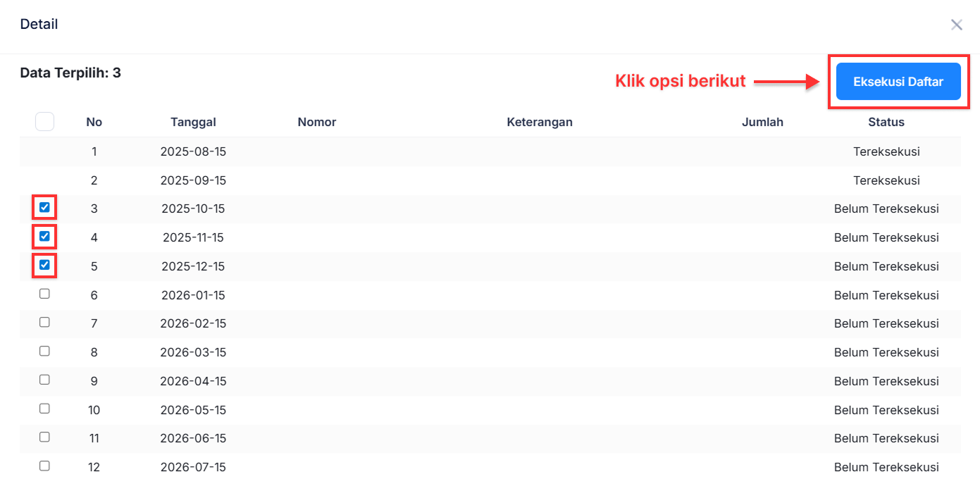Tick the checkbox for row 9
980x491 pixels.
coord(44,380)
